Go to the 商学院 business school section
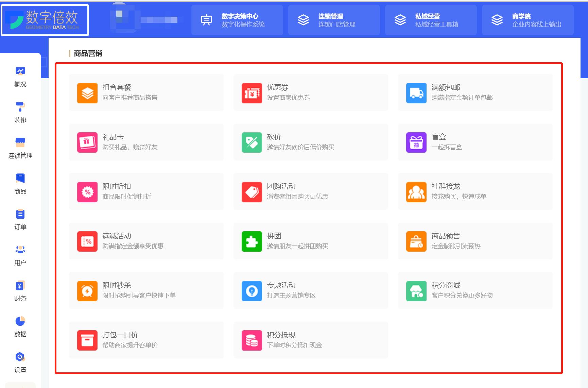This screenshot has height=388, width=588. pos(526,20)
